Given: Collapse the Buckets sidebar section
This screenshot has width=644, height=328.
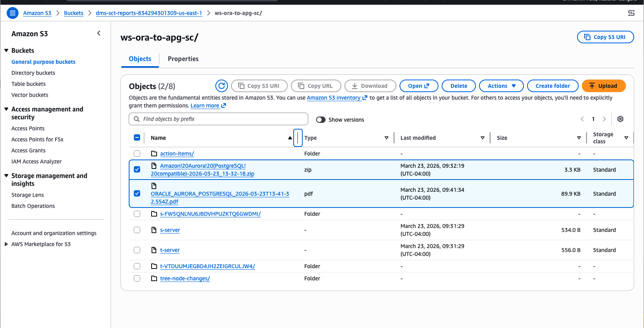Looking at the screenshot, I should coord(6,50).
